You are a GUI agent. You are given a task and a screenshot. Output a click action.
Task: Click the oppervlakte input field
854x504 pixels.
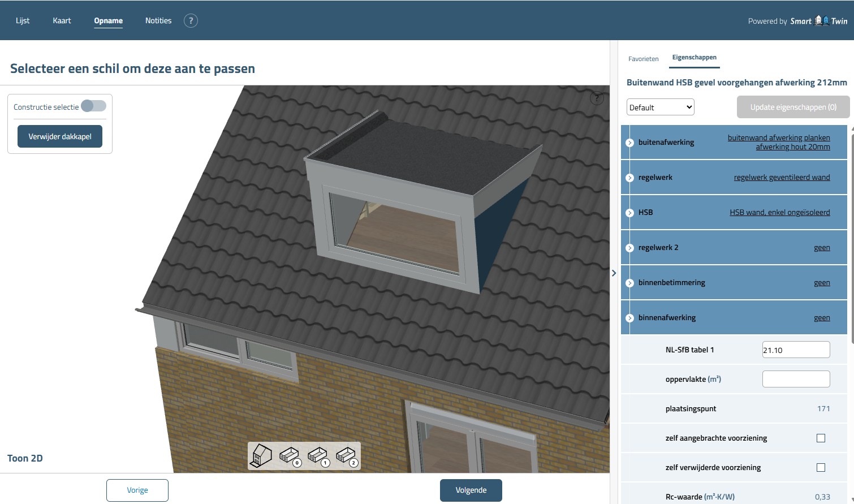795,379
